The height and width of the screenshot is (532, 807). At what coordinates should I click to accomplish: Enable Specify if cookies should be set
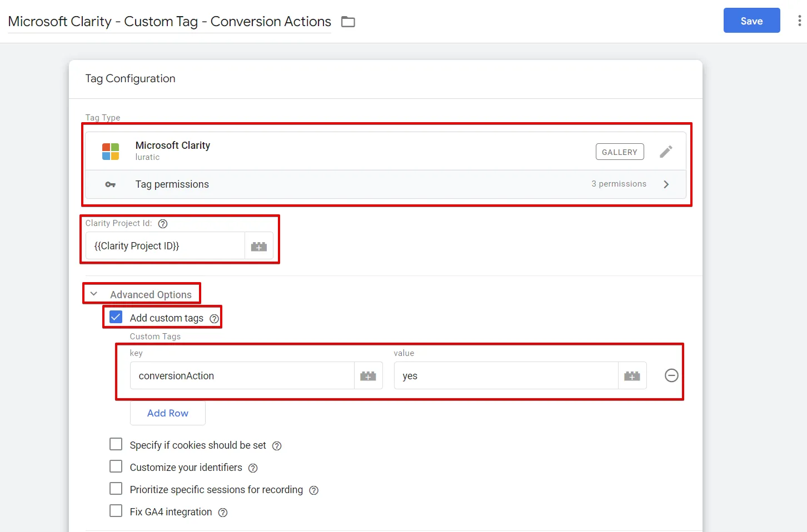pos(116,444)
